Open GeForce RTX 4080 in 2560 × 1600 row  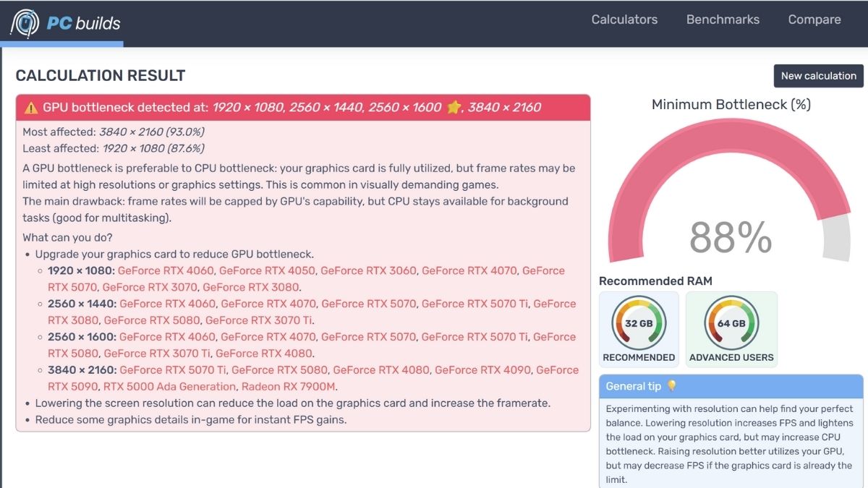[x=264, y=354]
